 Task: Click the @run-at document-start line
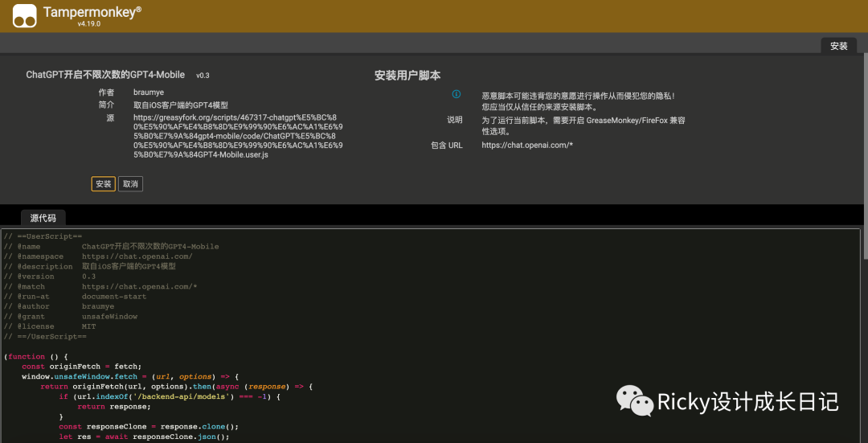(75, 296)
